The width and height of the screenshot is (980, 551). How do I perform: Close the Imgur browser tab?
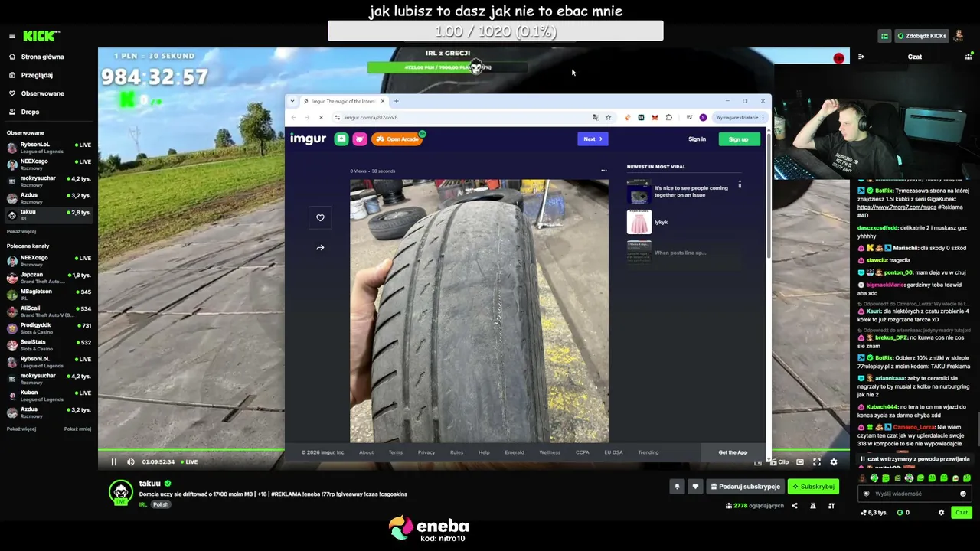(382, 101)
